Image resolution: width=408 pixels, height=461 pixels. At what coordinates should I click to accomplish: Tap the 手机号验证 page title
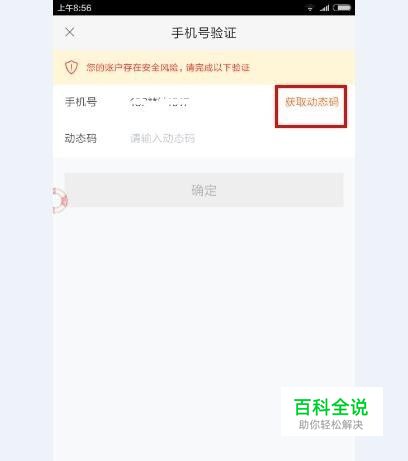pyautogui.click(x=204, y=33)
